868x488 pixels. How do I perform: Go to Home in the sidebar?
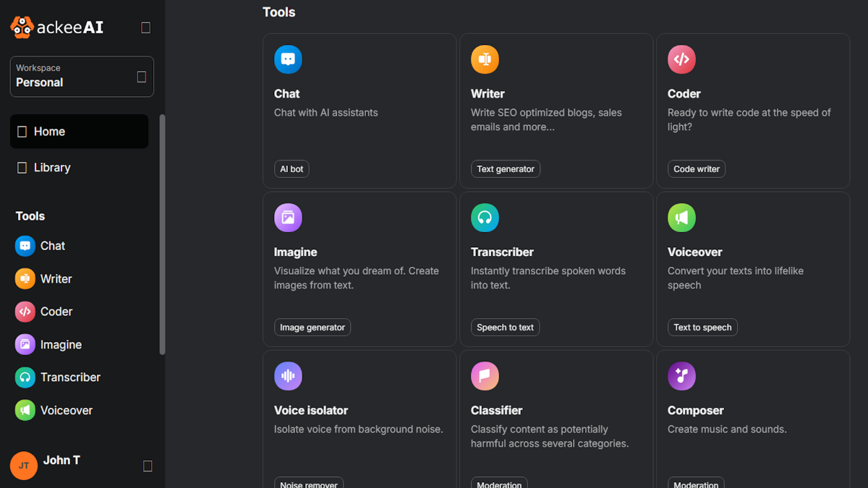79,132
